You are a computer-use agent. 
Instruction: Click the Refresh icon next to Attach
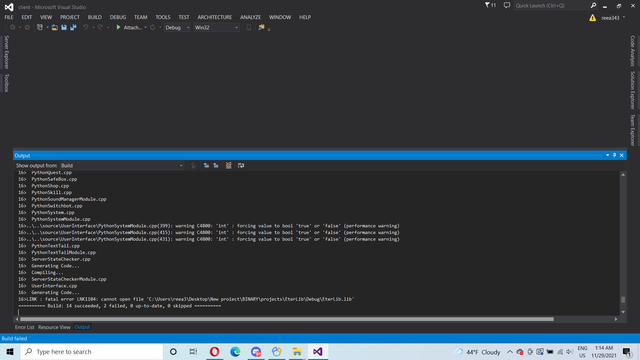tap(153, 27)
